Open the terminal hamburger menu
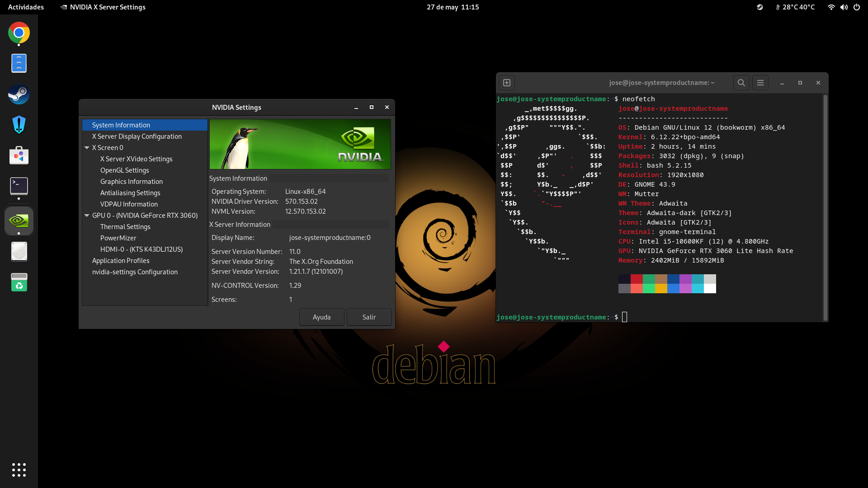Viewport: 868px width, 488px height. point(760,83)
